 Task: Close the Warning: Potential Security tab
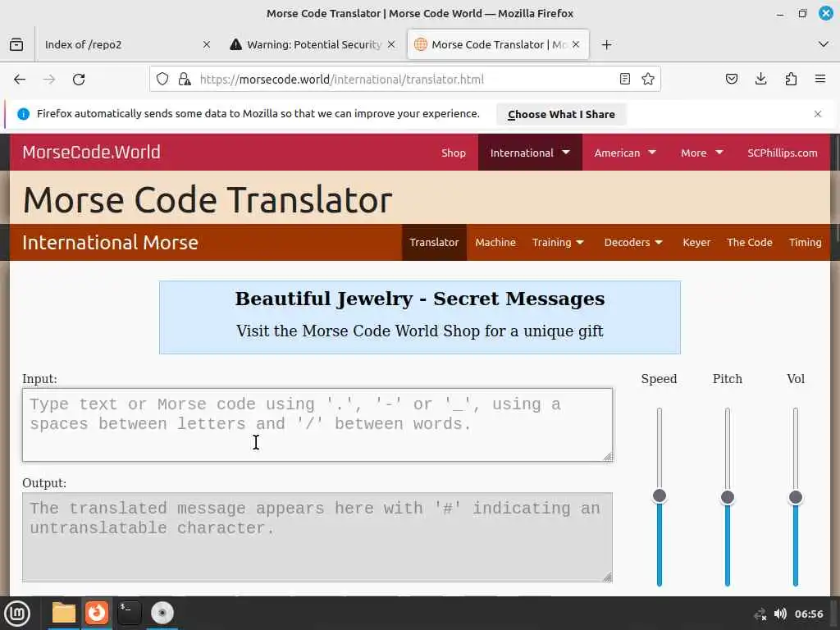pos(391,44)
